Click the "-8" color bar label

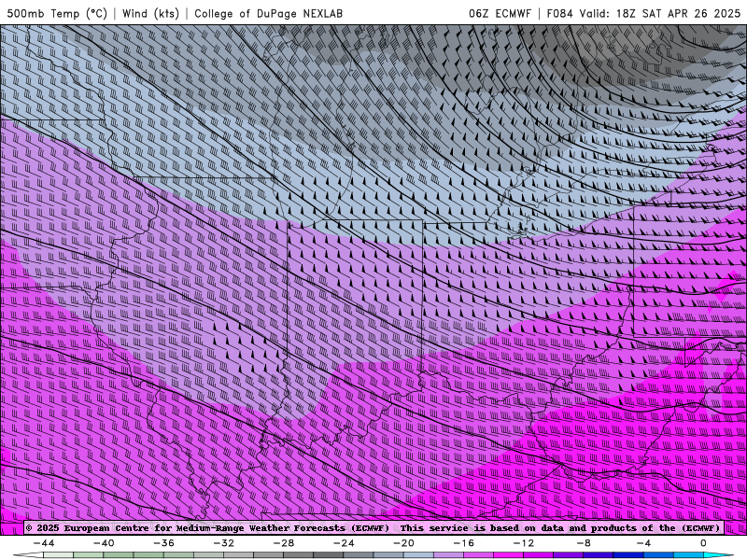tap(584, 543)
